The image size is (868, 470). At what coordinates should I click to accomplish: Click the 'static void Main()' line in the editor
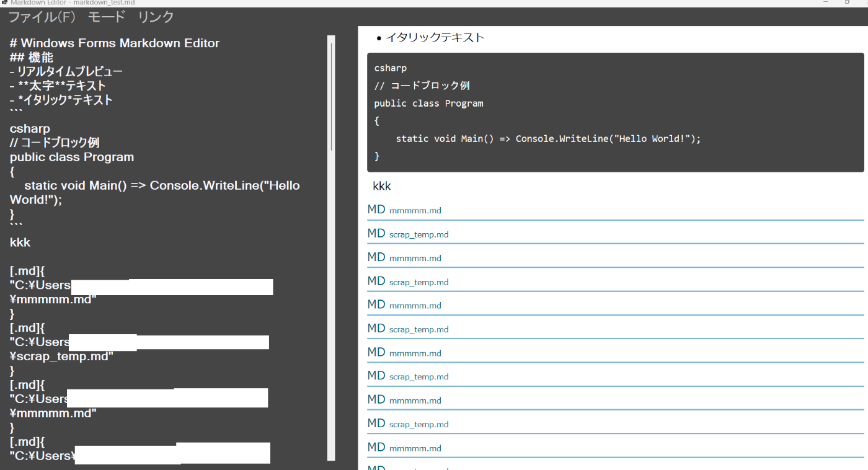pyautogui.click(x=155, y=192)
